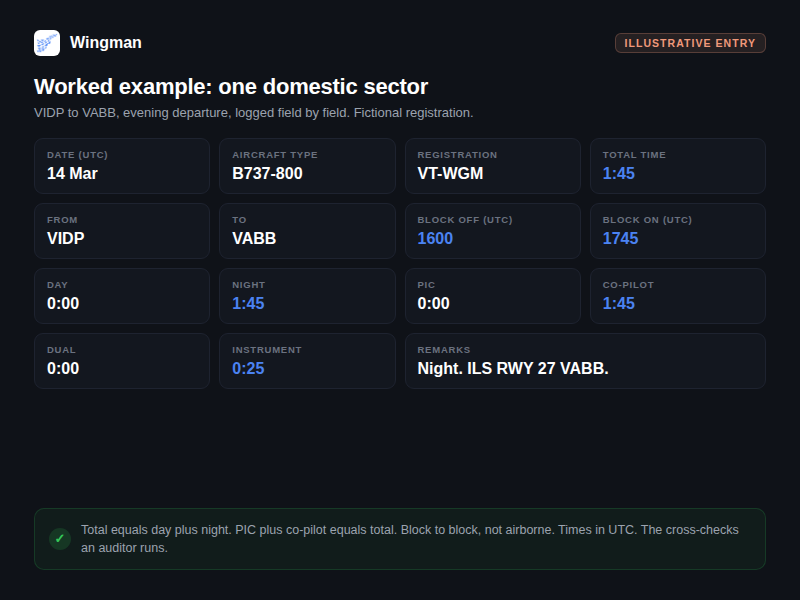
Task: Click the Total Time card
Action: [x=678, y=166]
